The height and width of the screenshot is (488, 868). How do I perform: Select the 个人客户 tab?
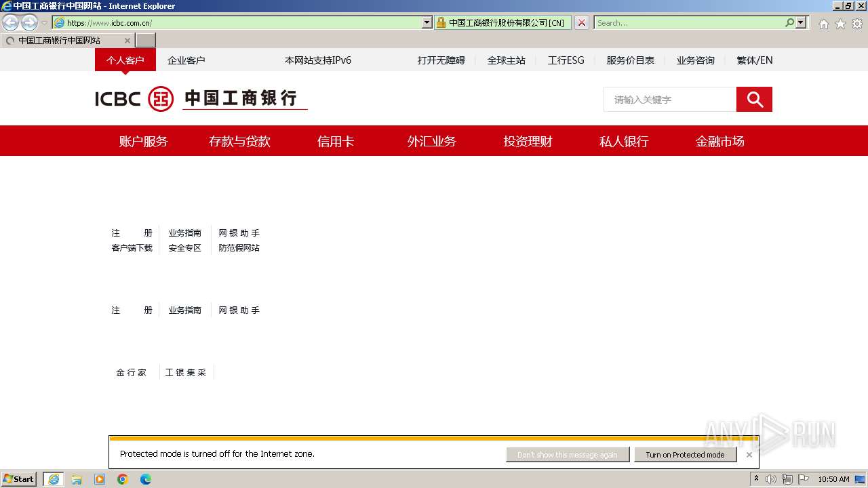click(125, 60)
